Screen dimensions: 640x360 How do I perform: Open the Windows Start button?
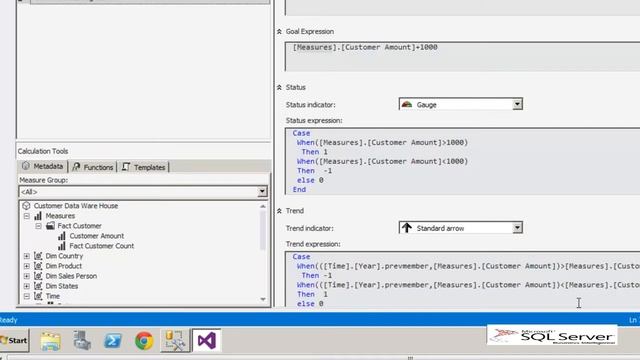click(x=14, y=340)
